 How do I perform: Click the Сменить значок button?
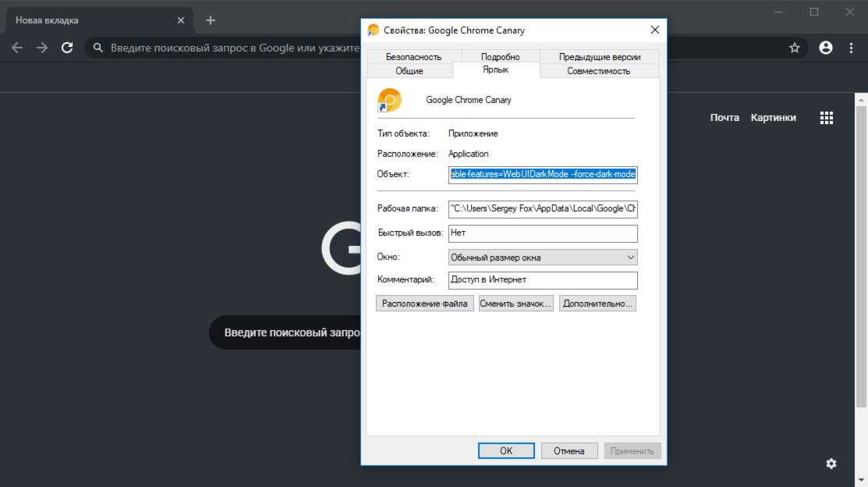(x=515, y=304)
